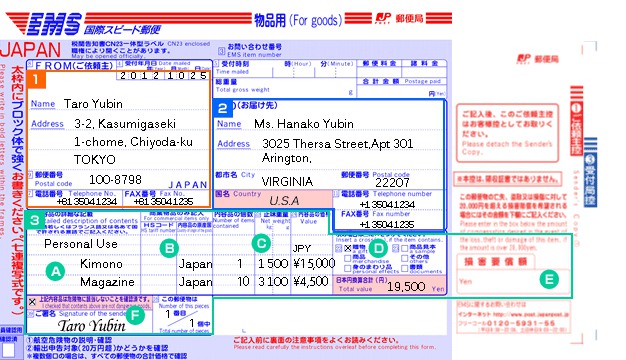
Task: Click the 'Please detach the Sender's Copy' notice
Action: pos(507,148)
